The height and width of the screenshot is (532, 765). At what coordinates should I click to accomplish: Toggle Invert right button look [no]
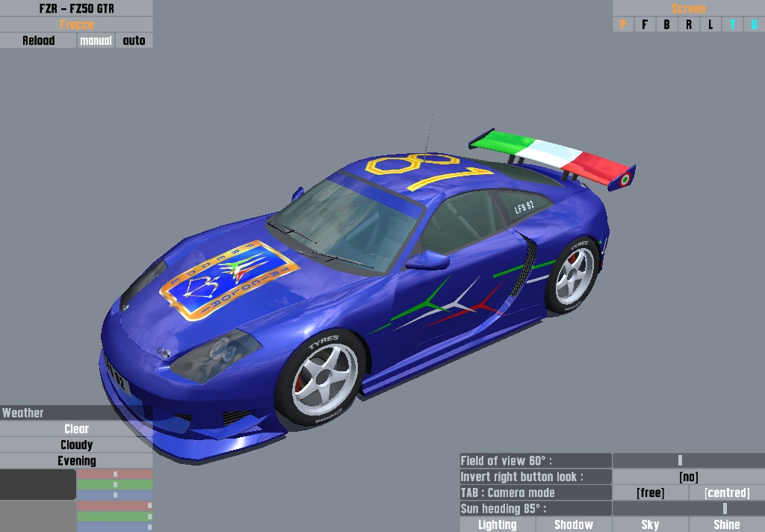688,477
